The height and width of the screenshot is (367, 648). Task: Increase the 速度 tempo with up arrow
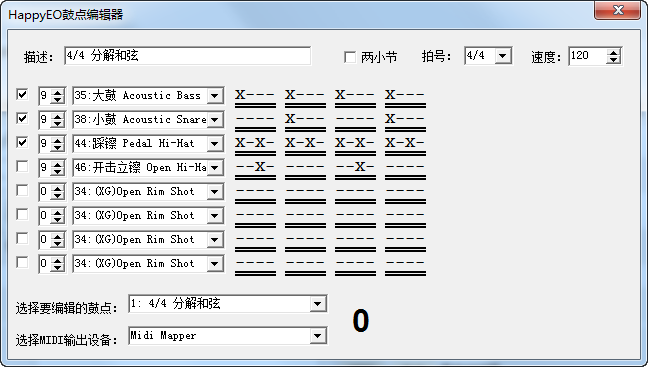[614, 52]
